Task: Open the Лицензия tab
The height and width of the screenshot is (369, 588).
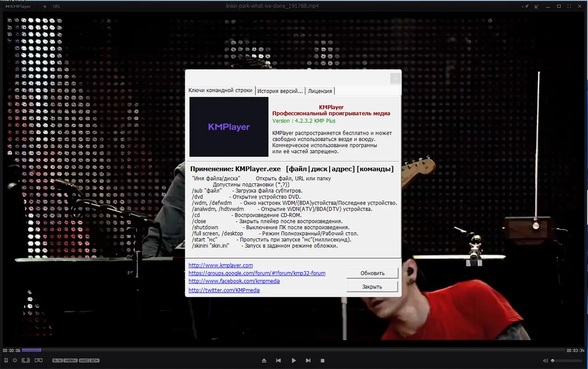Action: click(320, 91)
